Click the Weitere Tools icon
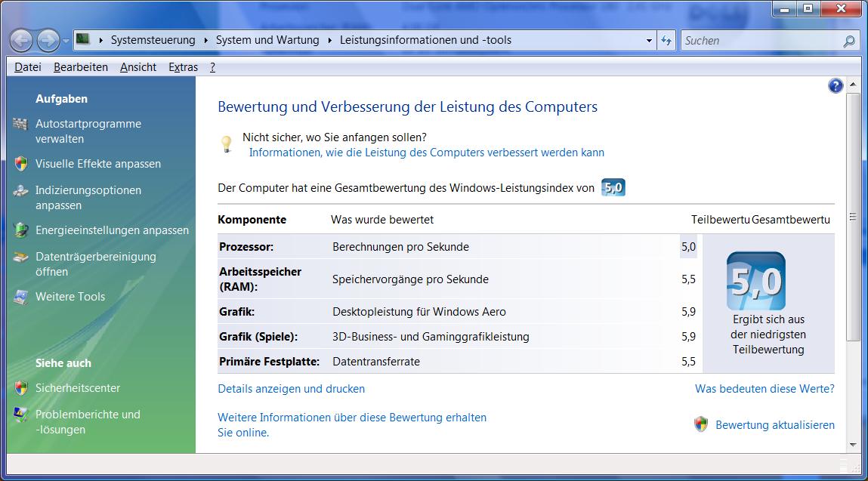This screenshot has height=481, width=868. (21, 298)
